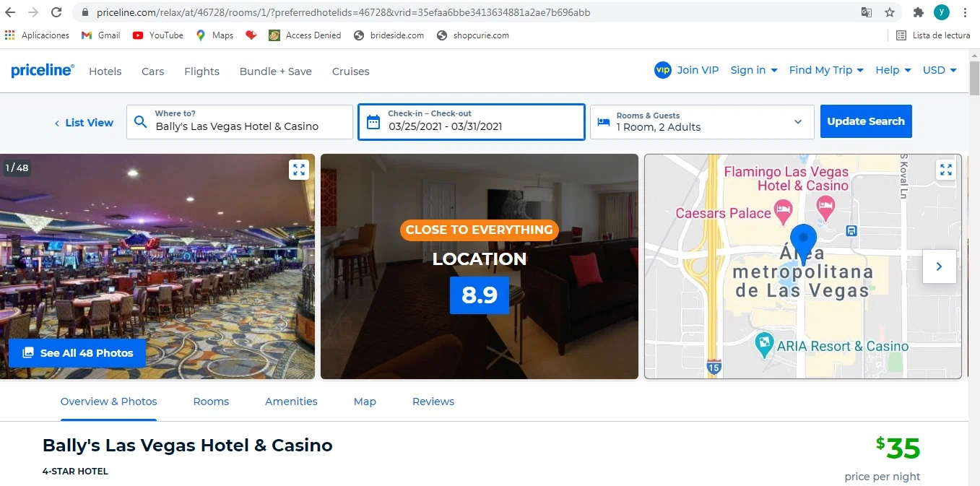Open the Maps bookmark
Image resolution: width=980 pixels, height=486 pixels.
214,35
